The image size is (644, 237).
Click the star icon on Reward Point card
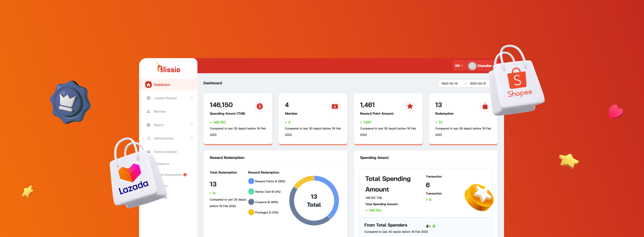pyautogui.click(x=410, y=106)
